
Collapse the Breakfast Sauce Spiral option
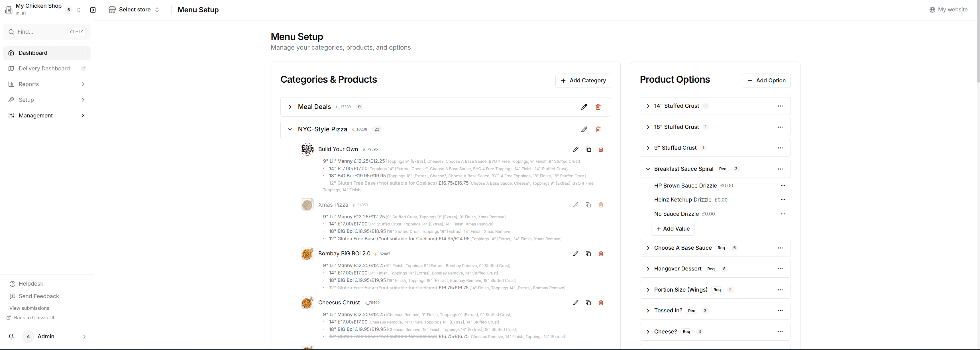(x=648, y=169)
